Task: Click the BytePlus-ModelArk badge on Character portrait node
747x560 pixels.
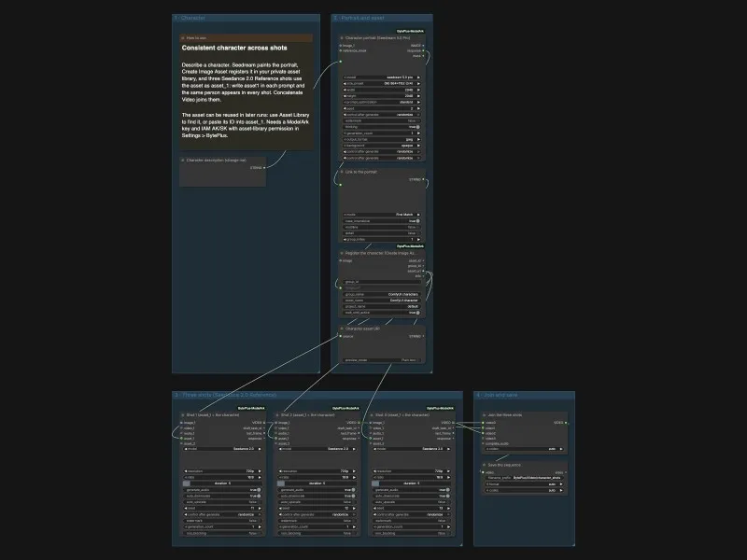Action: point(410,32)
